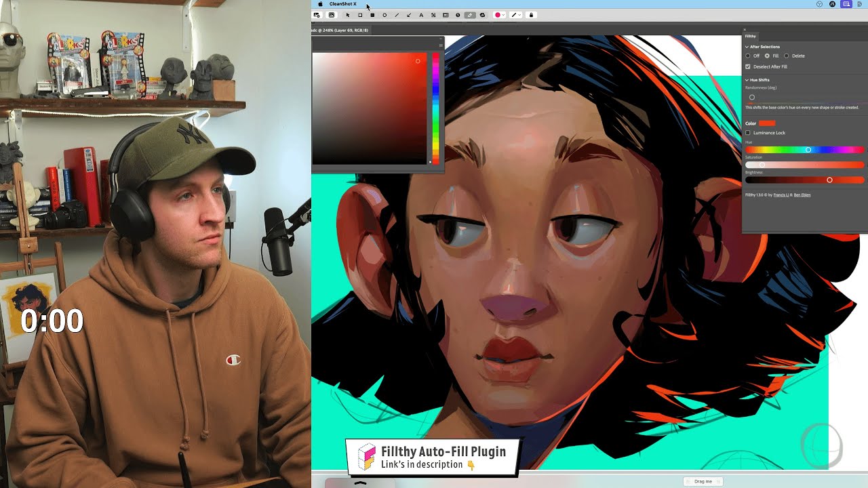This screenshot has height=488, width=868.
Task: Select the filled rectangle tool
Action: point(372,15)
